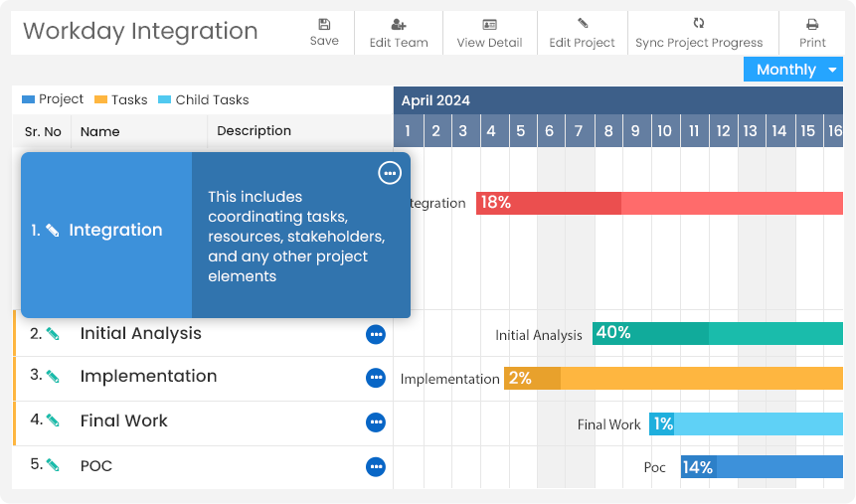Open the more options on Integration card
This screenshot has height=504, width=856.
[390, 173]
